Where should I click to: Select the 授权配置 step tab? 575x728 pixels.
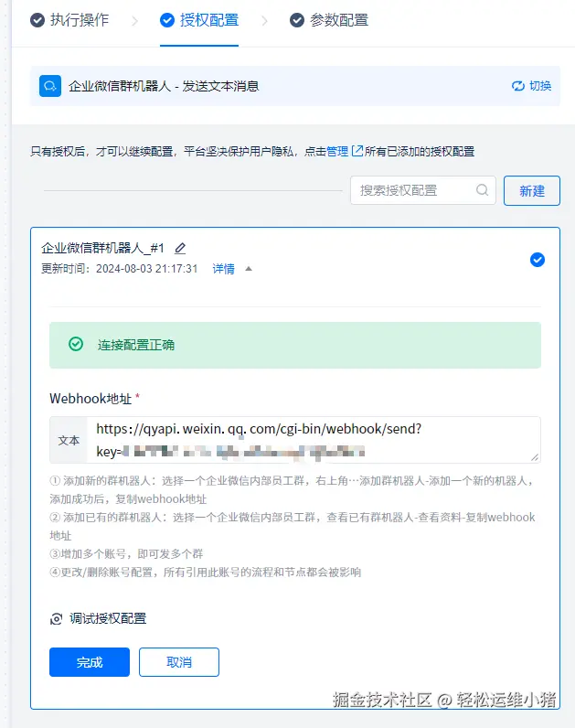pos(199,20)
